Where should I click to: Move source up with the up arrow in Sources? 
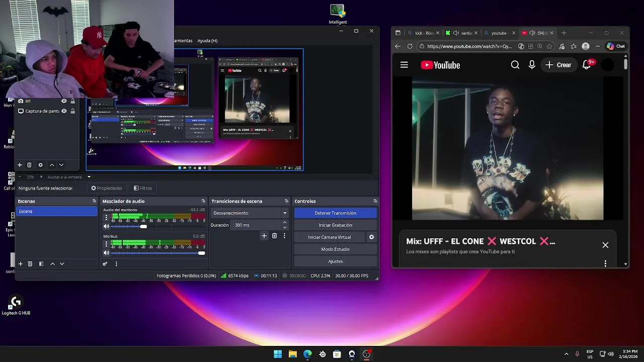coord(52,165)
